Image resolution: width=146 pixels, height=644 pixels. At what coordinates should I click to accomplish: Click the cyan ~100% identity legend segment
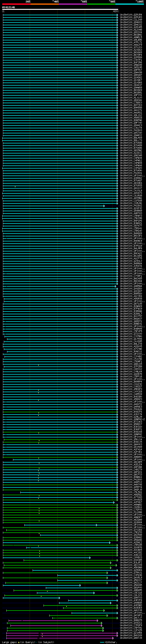(130, 4)
